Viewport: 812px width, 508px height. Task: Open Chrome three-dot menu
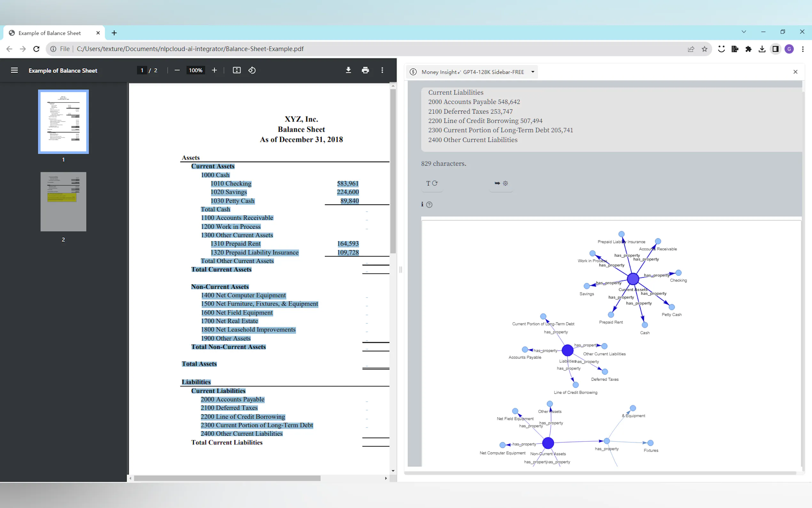tap(803, 49)
